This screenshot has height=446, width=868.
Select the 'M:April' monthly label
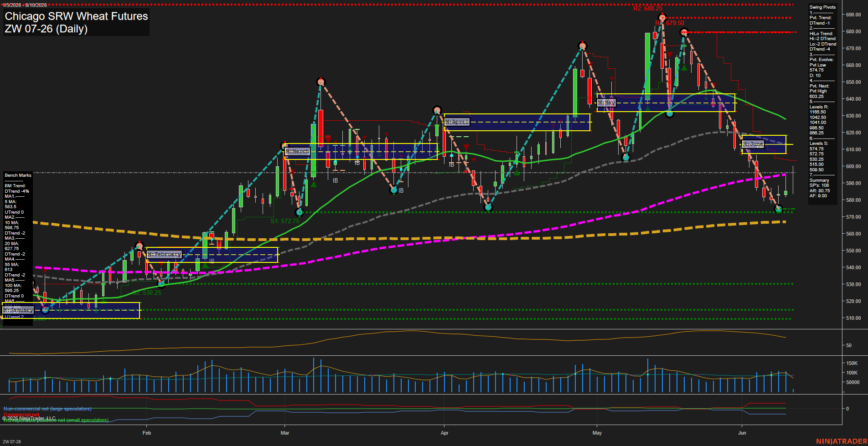coord(457,122)
